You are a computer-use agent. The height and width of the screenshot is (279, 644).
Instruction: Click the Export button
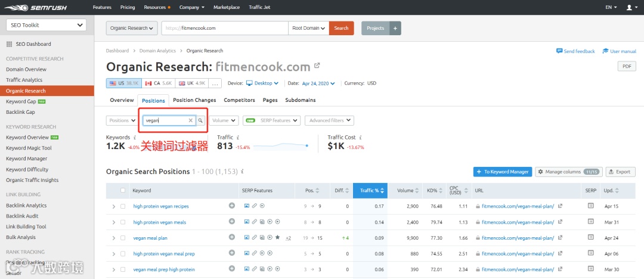point(621,172)
